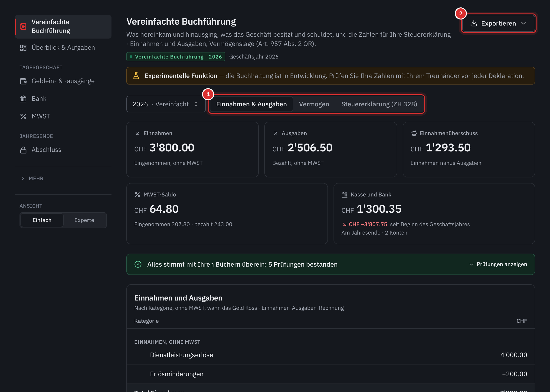Open the Bank sidebar entry
550x392 pixels.
pos(63,99)
